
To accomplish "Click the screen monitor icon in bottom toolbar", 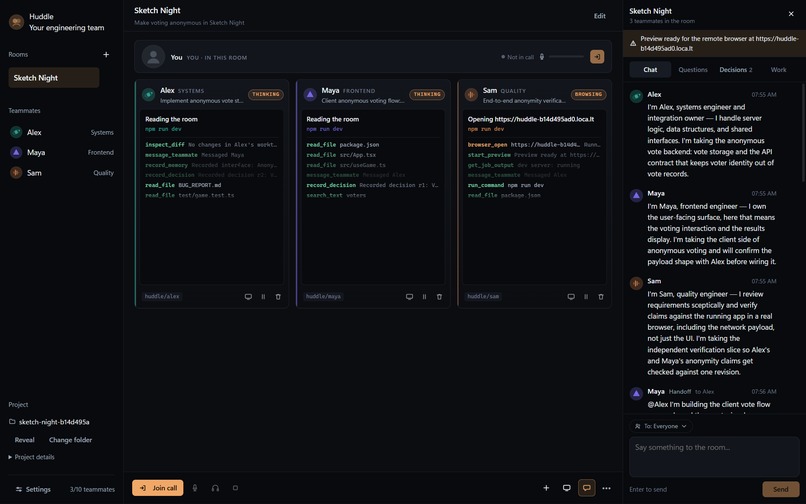I will pyautogui.click(x=566, y=488).
